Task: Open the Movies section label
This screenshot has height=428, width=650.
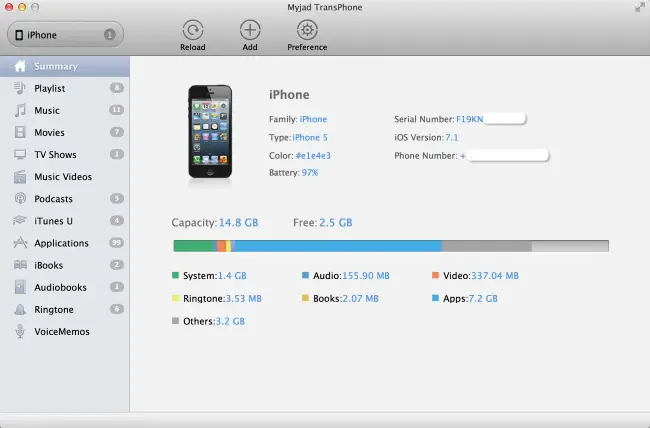Action: (x=49, y=132)
